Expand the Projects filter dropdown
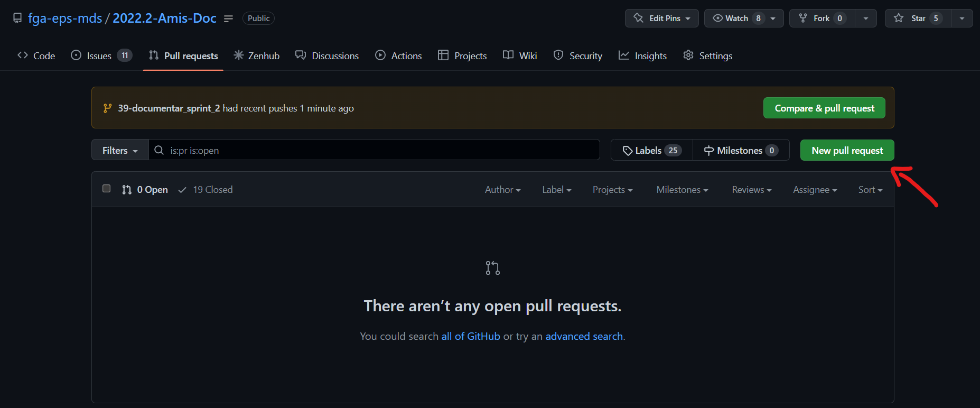Image resolution: width=980 pixels, height=408 pixels. 613,189
